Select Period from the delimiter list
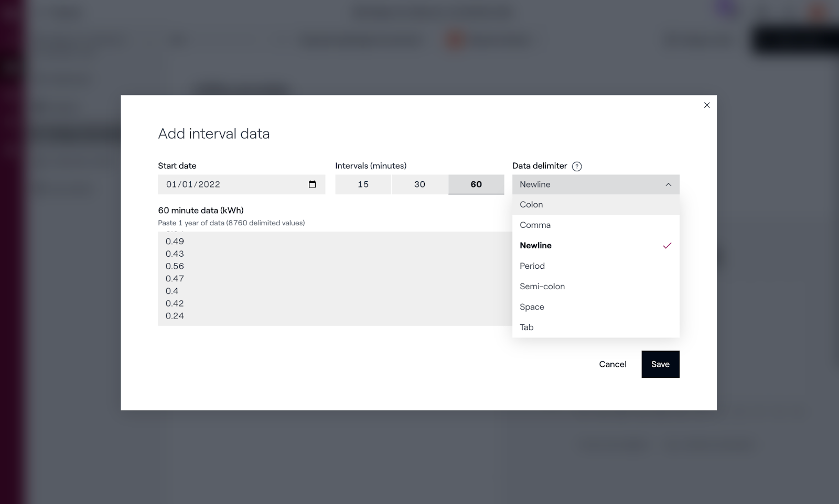This screenshot has height=504, width=839. pos(532,266)
